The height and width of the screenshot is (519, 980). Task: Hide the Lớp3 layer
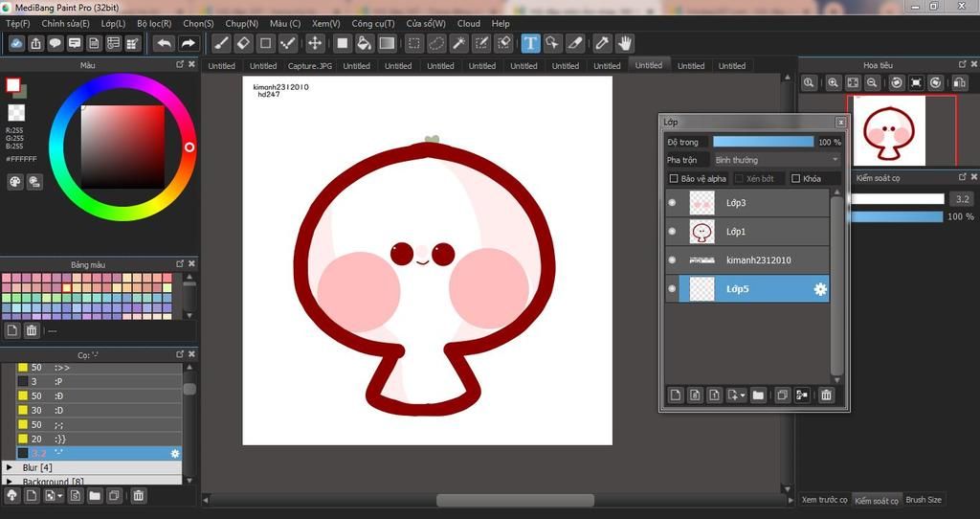pyautogui.click(x=672, y=203)
